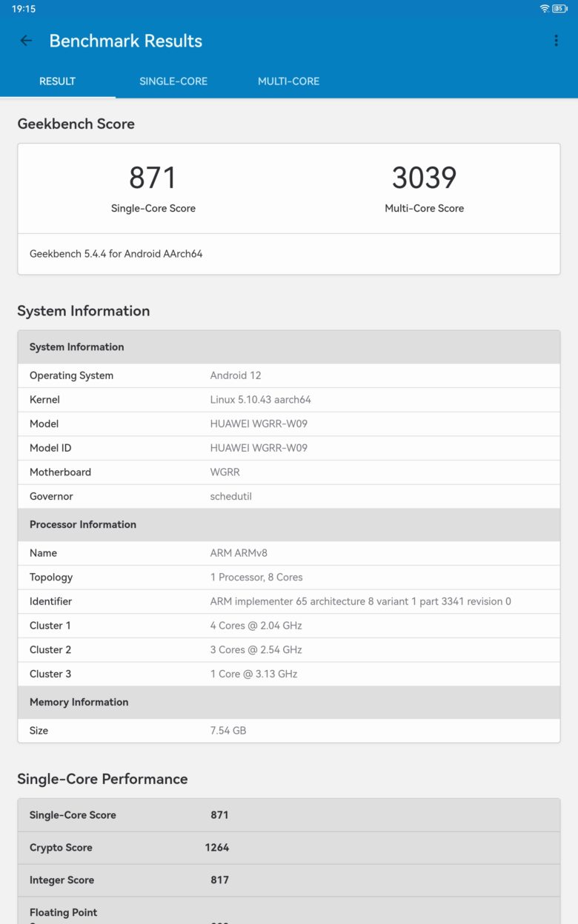Tap the Single-Core Score label under 871
Screen dimensions: 578x924
[153, 208]
